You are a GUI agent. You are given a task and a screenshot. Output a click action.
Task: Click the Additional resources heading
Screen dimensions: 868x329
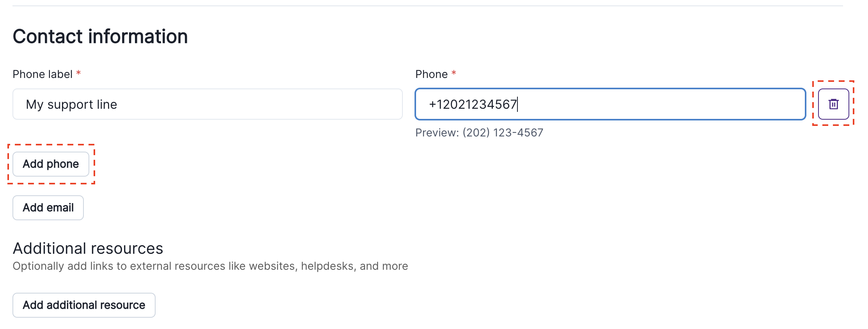pyautogui.click(x=88, y=248)
